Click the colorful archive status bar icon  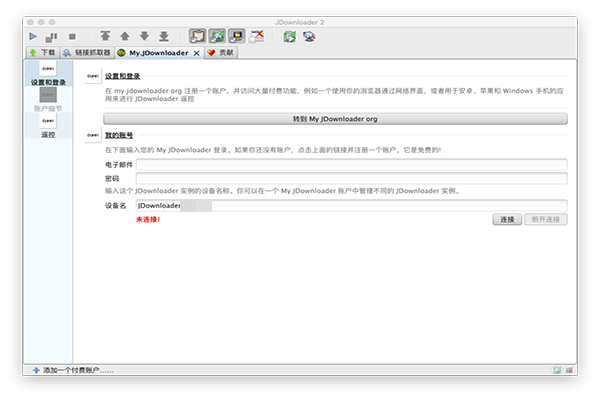(570, 370)
